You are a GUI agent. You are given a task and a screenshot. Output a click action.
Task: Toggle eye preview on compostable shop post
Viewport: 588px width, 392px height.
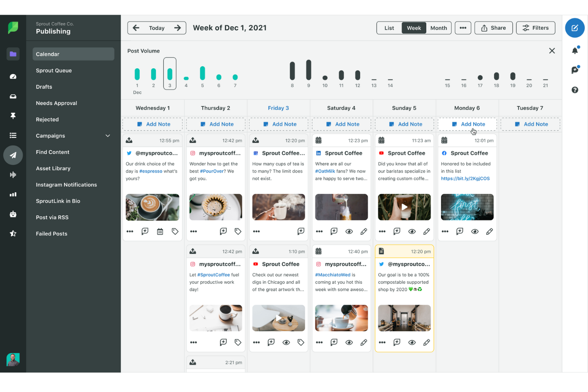pyautogui.click(x=412, y=342)
